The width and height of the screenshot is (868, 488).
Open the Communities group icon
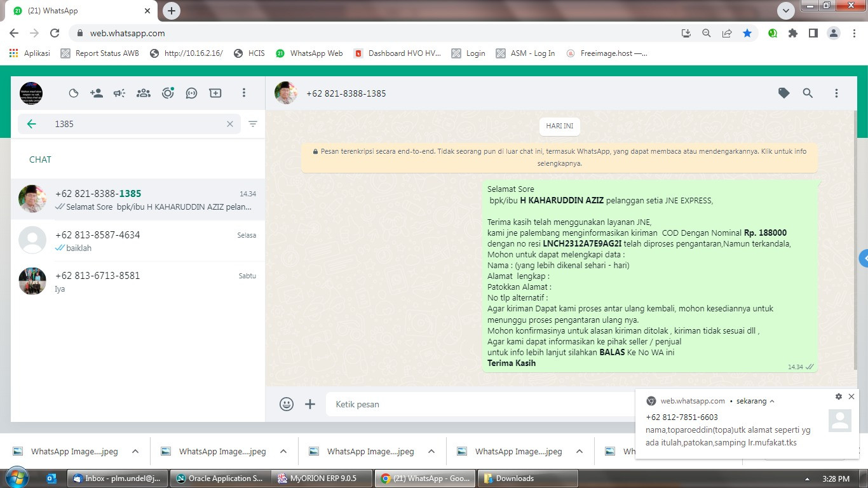point(144,93)
